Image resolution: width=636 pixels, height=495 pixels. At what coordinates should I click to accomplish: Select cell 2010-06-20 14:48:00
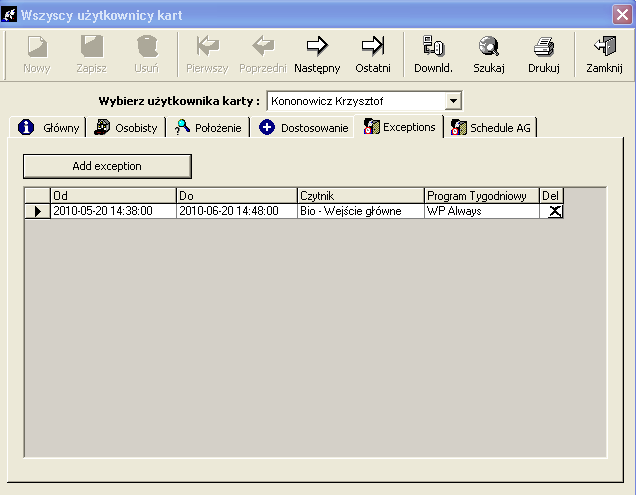tap(237, 211)
